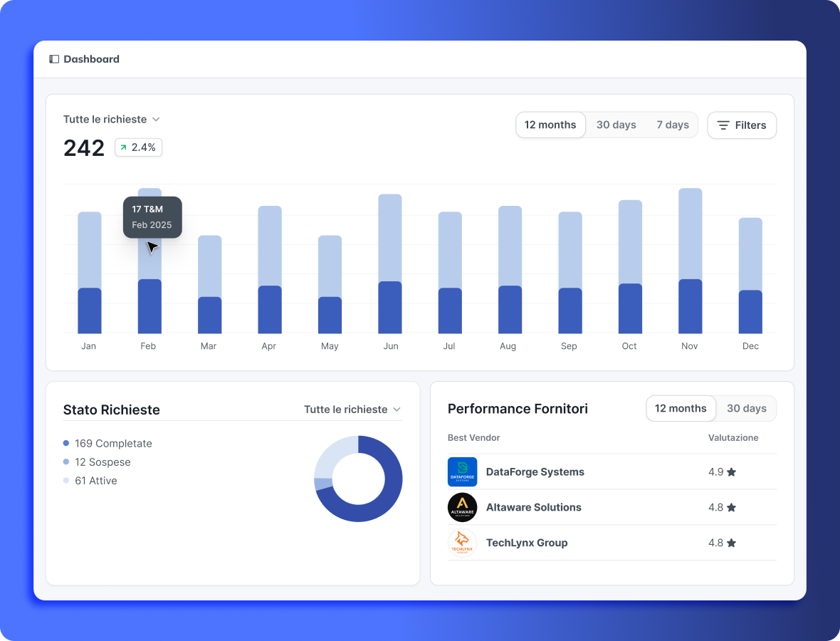This screenshot has width=840, height=641.
Task: Click the green trend arrow in the 2.4% badge
Action: (123, 147)
